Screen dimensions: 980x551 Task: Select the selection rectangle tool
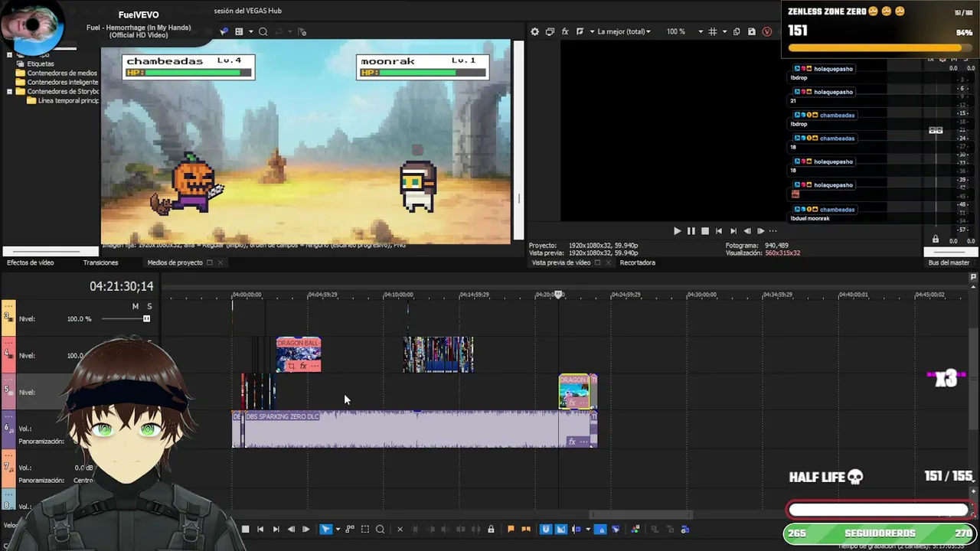(365, 529)
